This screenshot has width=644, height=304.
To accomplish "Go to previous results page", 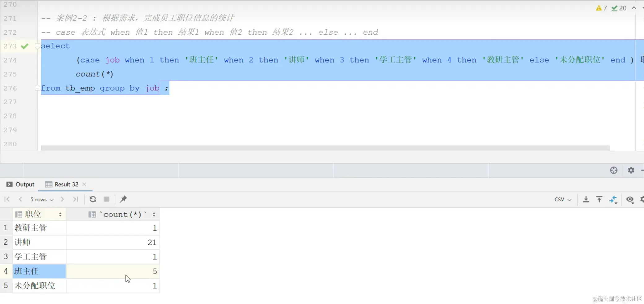I will (x=20, y=199).
